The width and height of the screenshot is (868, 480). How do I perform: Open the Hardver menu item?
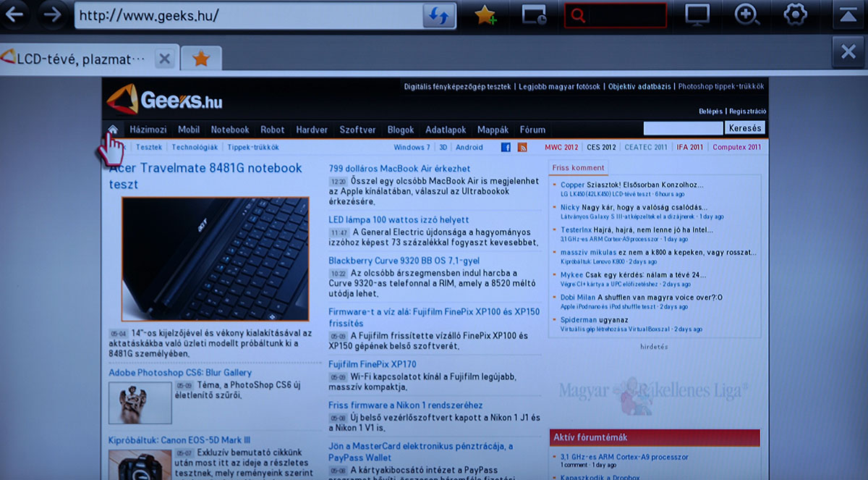[x=312, y=130]
